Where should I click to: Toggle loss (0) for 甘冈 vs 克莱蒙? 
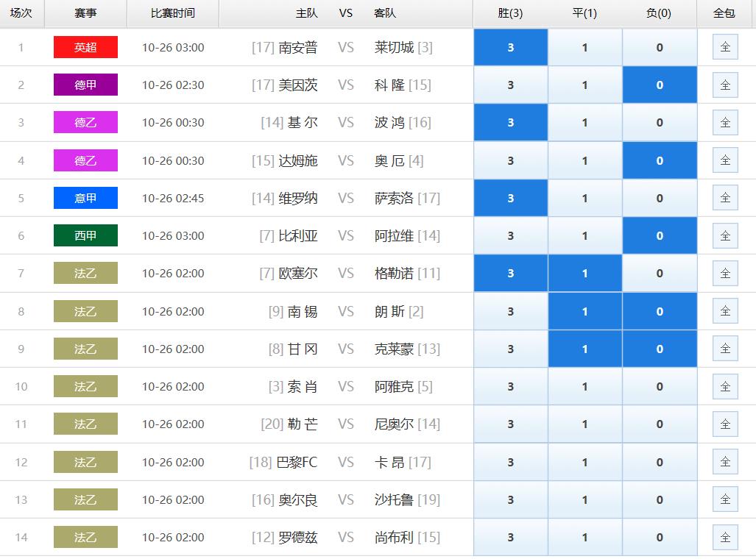click(x=660, y=349)
